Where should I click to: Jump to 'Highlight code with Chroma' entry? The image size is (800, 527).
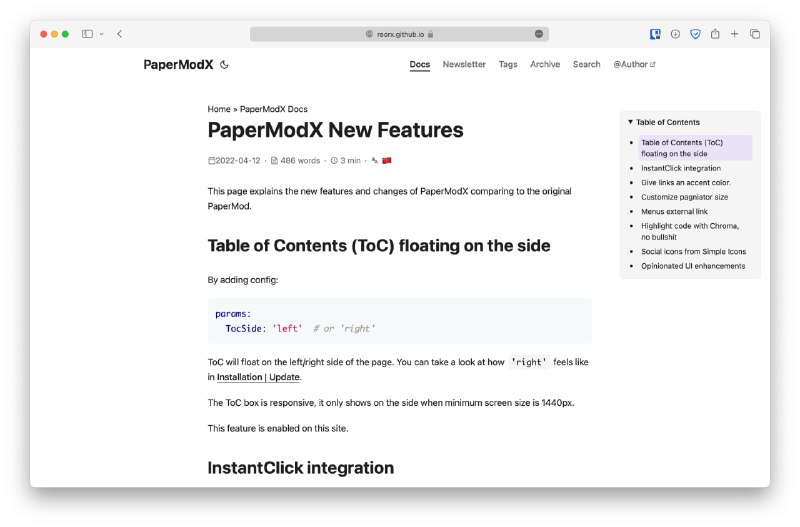coord(690,231)
